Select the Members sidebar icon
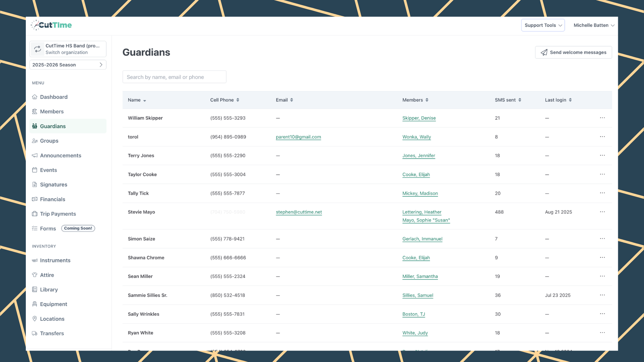This screenshot has width=644, height=362. tap(35, 111)
